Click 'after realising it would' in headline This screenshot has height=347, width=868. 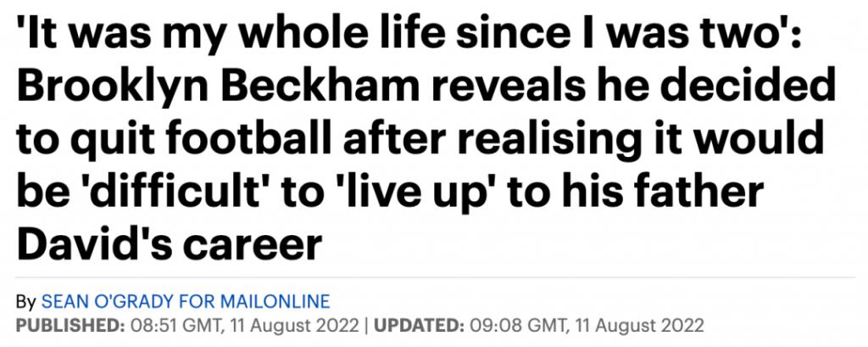(584, 140)
